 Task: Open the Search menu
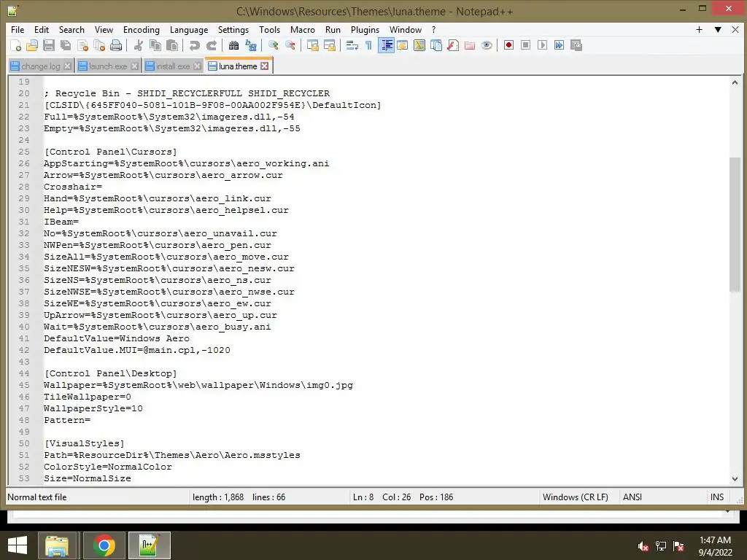coord(71,29)
